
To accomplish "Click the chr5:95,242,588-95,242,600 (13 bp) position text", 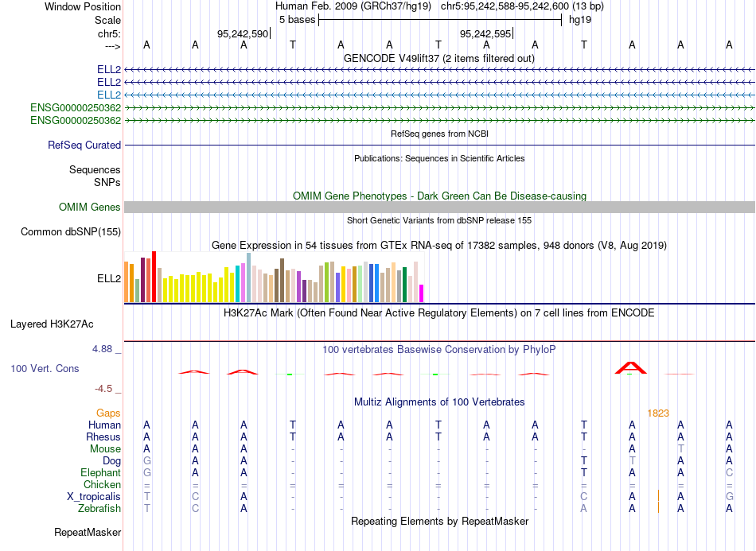I will pos(522,6).
